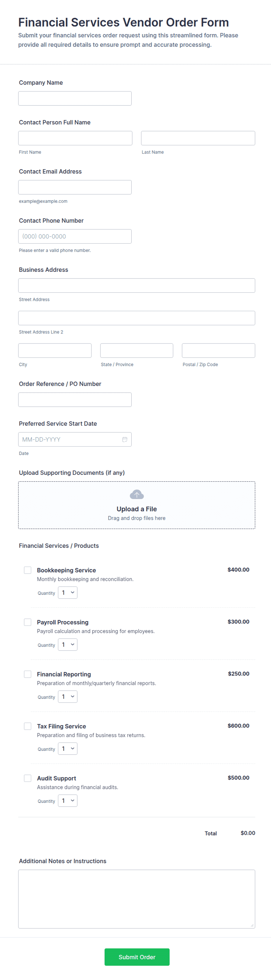This screenshot has width=271, height=980.
Task: Tick the Payroll Processing checkbox
Action: (x=27, y=622)
